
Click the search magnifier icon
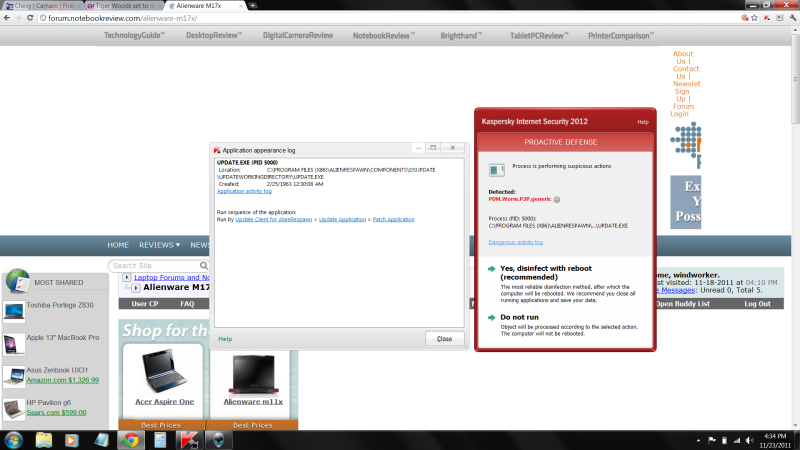tap(204, 265)
